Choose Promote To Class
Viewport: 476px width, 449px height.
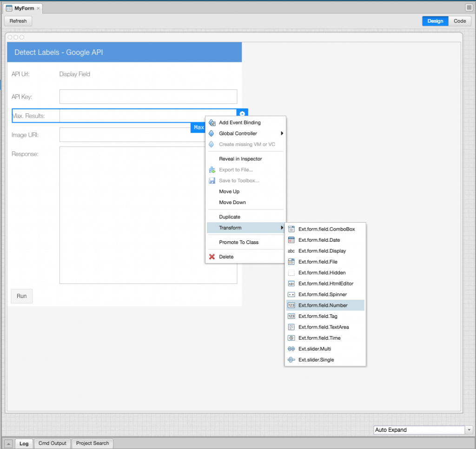245,242
